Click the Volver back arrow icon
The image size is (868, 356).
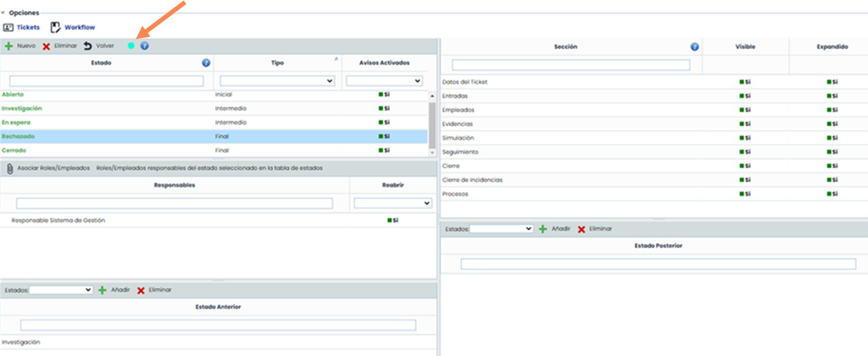pyautogui.click(x=88, y=46)
